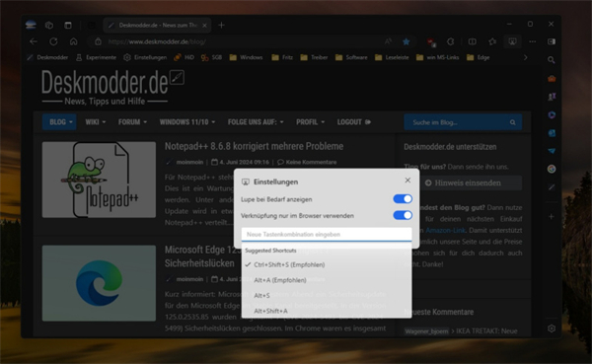Screen dimensions: 592x364
Task: Click the LOGOUT link
Action: 354,122
